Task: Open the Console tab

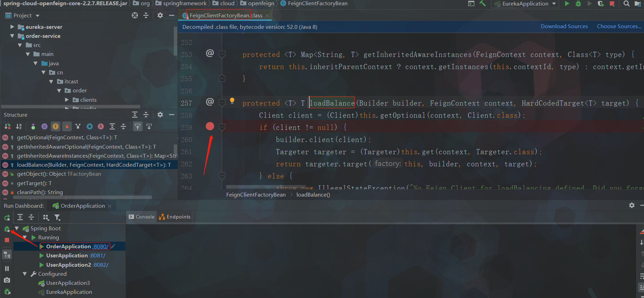Action: [x=141, y=217]
